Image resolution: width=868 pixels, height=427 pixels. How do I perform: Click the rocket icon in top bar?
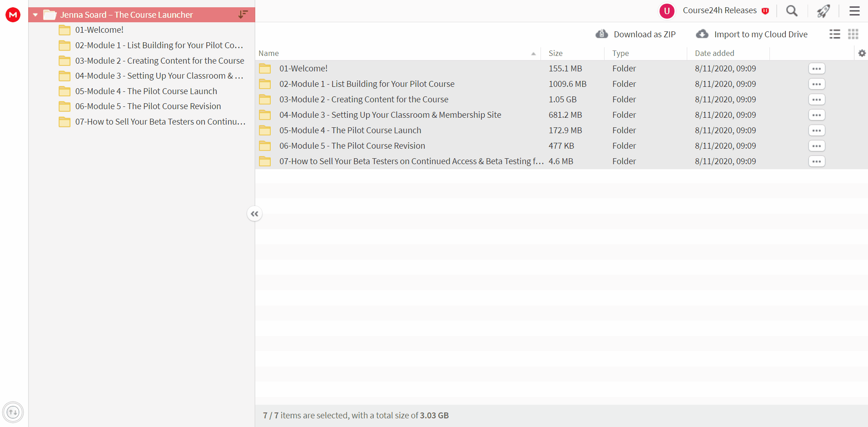[x=823, y=11]
